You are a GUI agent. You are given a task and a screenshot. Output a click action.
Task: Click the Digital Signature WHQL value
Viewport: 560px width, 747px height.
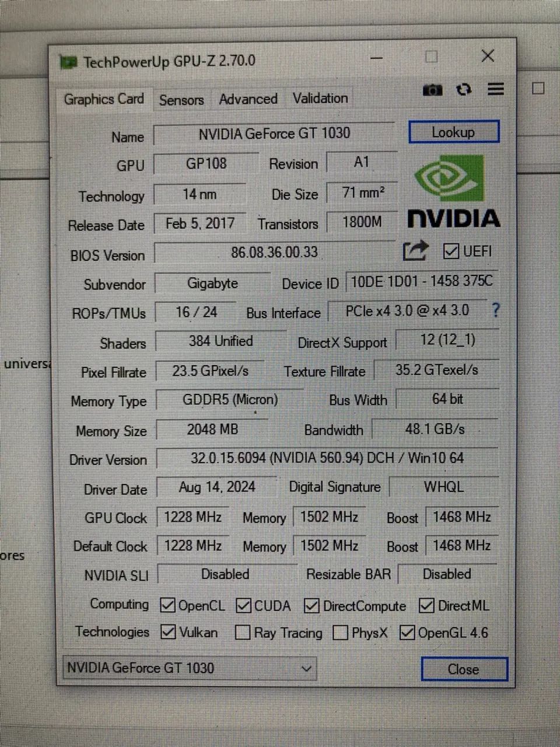pyautogui.click(x=444, y=486)
